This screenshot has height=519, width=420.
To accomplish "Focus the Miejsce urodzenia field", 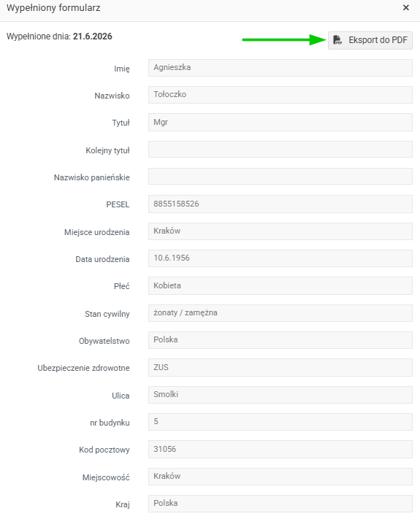I will (x=280, y=231).
